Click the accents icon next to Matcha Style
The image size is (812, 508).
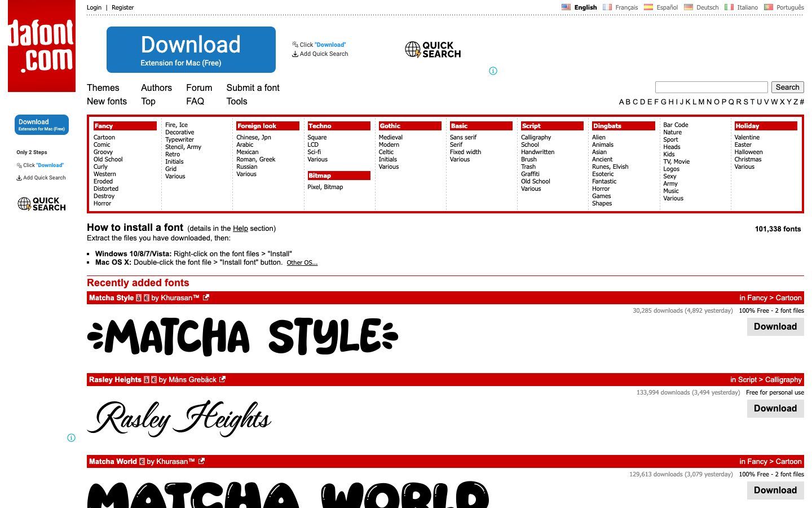pyautogui.click(x=139, y=298)
